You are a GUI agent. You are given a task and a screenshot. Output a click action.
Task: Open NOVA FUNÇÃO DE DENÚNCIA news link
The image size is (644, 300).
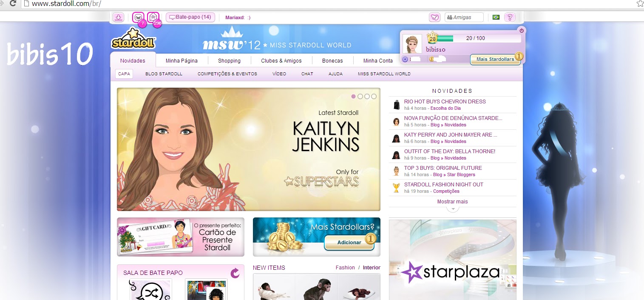pyautogui.click(x=453, y=118)
